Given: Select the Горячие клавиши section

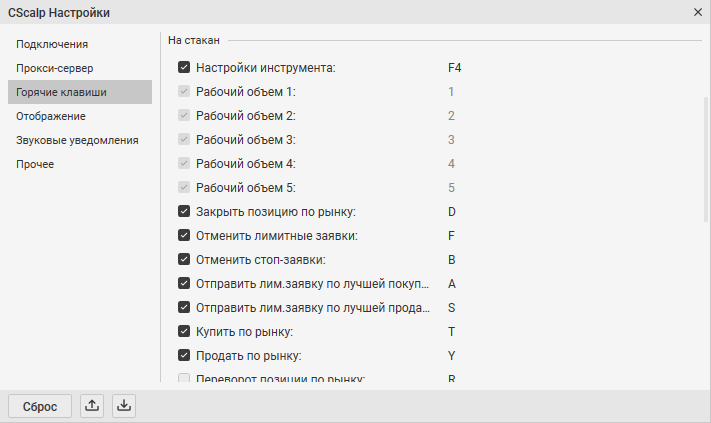Looking at the screenshot, I should pos(61,92).
